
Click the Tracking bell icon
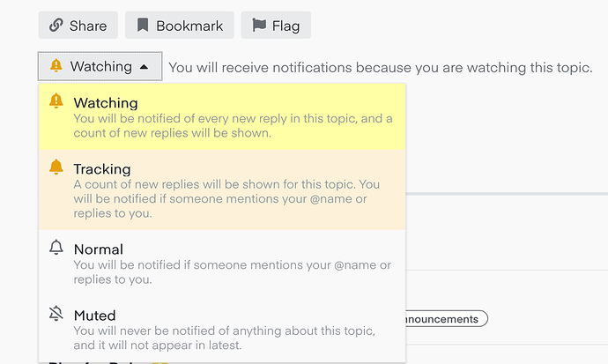(56, 167)
